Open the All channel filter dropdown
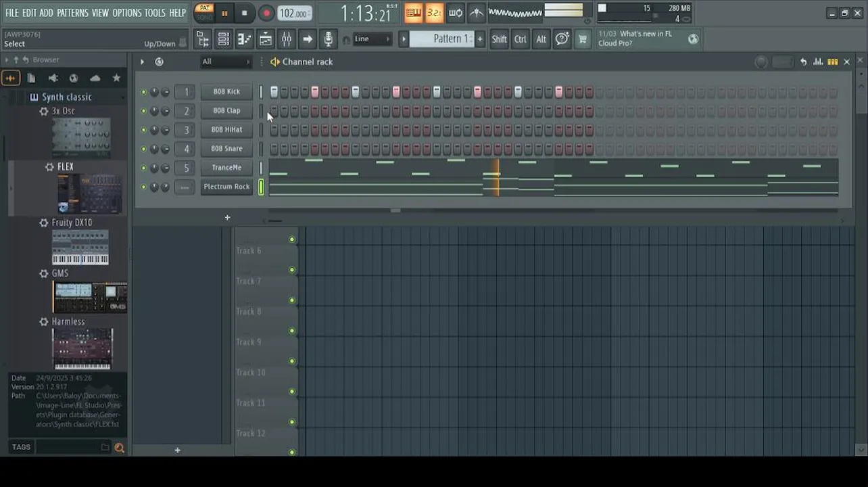Viewport: 868px width, 487px height. (x=226, y=62)
